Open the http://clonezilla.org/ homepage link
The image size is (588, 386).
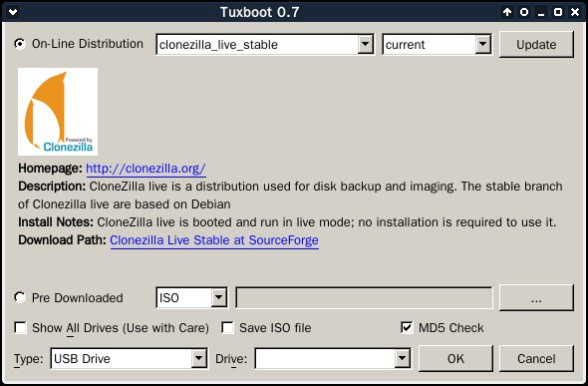click(x=146, y=169)
